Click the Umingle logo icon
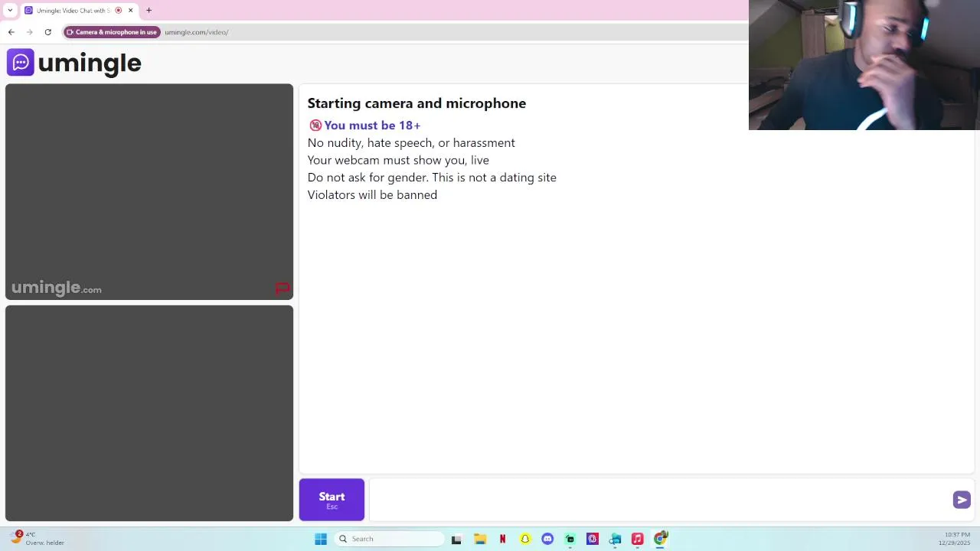The image size is (980, 551). [21, 63]
